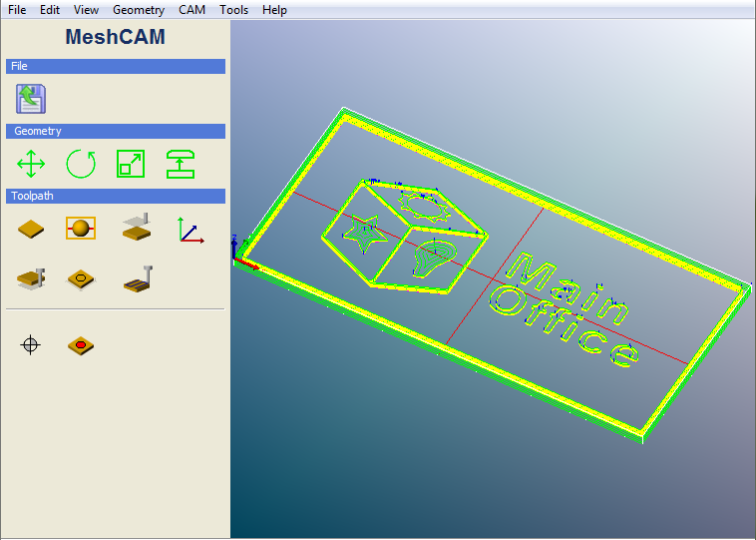Set program zero with axes icon
This screenshot has width=756, height=540.
(x=190, y=231)
